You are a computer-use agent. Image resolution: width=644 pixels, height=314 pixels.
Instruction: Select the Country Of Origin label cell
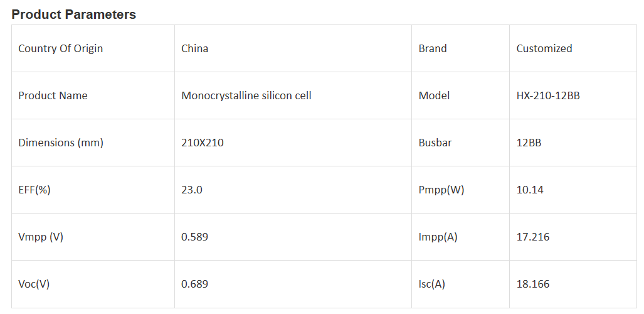tap(60, 48)
